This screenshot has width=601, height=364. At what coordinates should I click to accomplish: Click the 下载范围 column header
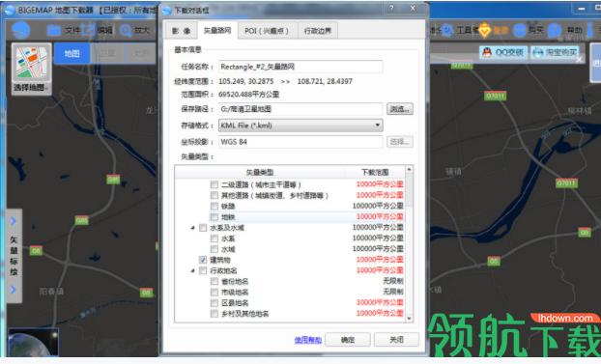click(375, 173)
